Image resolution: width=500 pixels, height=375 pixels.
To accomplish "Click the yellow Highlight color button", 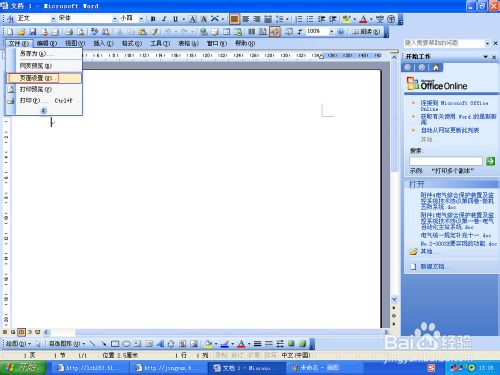I will 347,19.
